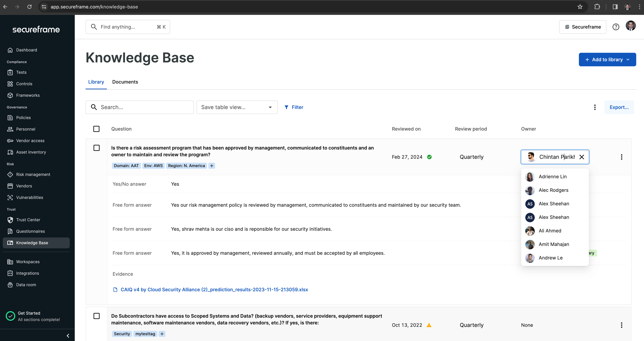Open Vendor access in sidebar
644x341 pixels.
30,141
